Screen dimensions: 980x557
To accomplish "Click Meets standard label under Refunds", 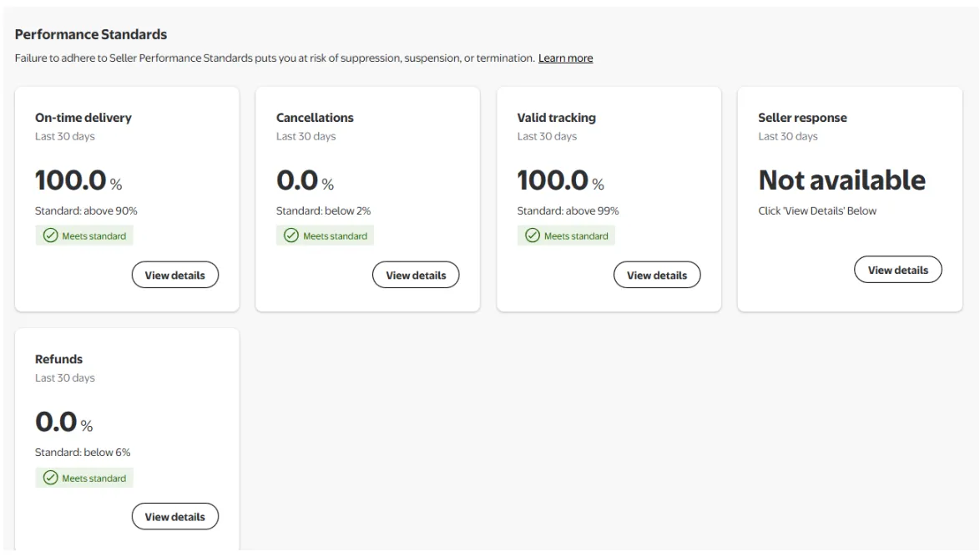I will pyautogui.click(x=84, y=478).
